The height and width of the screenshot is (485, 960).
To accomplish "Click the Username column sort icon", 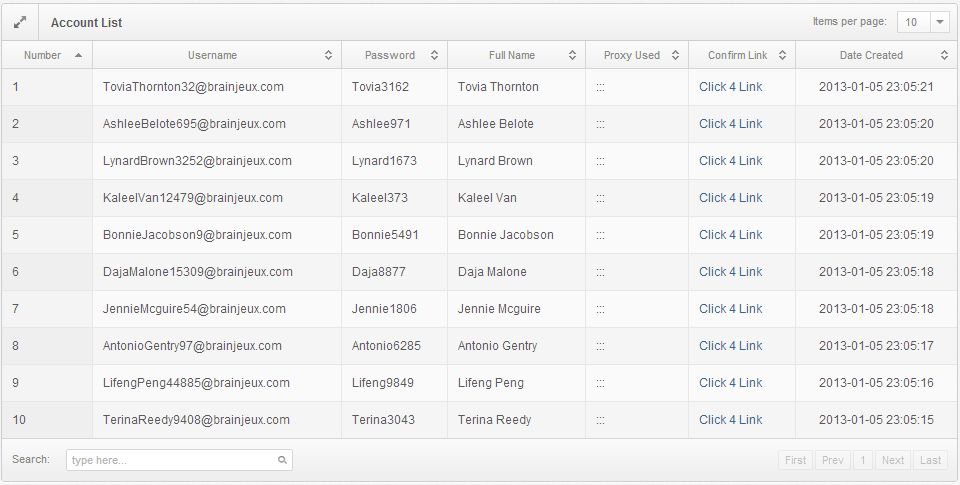I will 329,56.
